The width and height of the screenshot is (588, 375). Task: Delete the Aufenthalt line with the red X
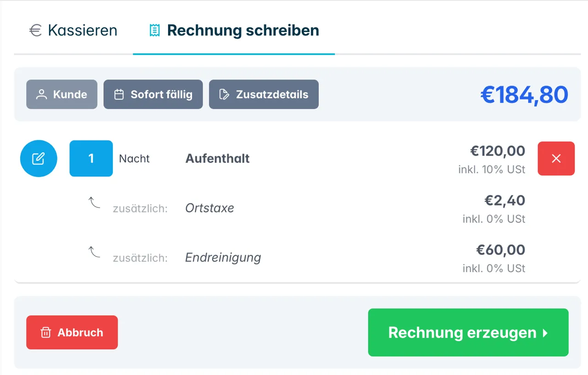coord(556,158)
